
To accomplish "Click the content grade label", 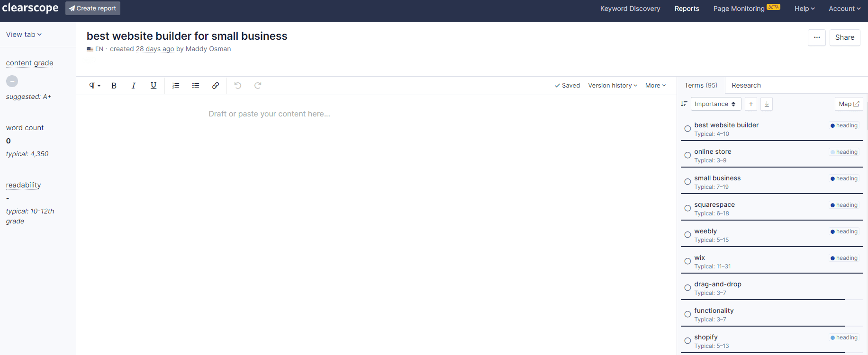I will point(29,63).
